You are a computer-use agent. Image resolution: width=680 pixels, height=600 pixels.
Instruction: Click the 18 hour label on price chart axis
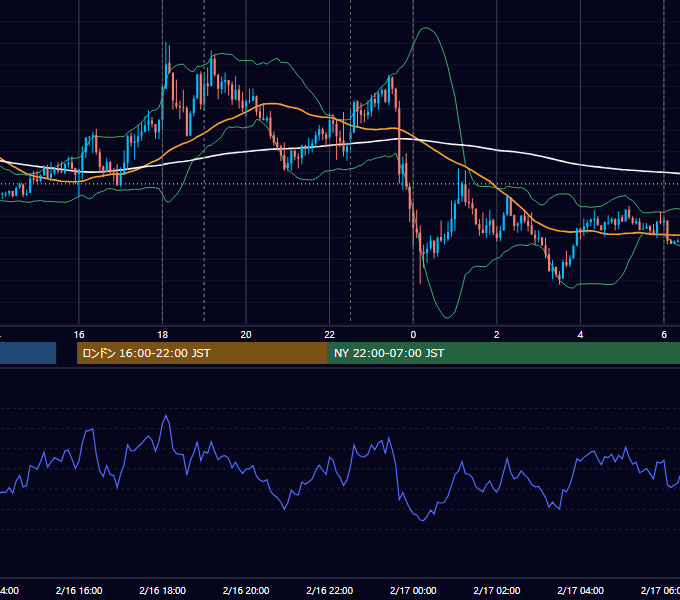coord(163,335)
